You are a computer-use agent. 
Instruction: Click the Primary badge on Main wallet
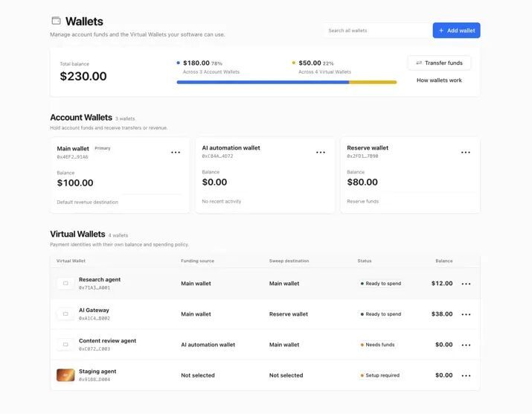point(103,148)
